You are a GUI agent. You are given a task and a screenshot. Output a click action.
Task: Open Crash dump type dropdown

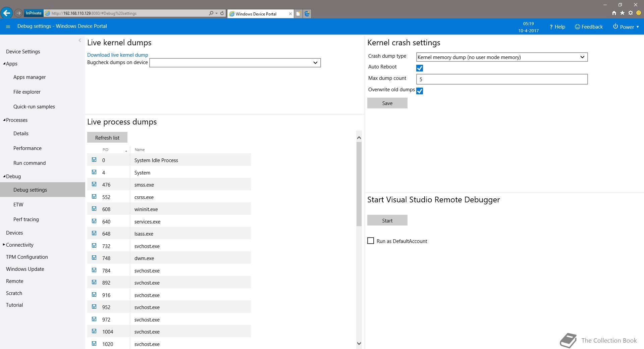(502, 57)
